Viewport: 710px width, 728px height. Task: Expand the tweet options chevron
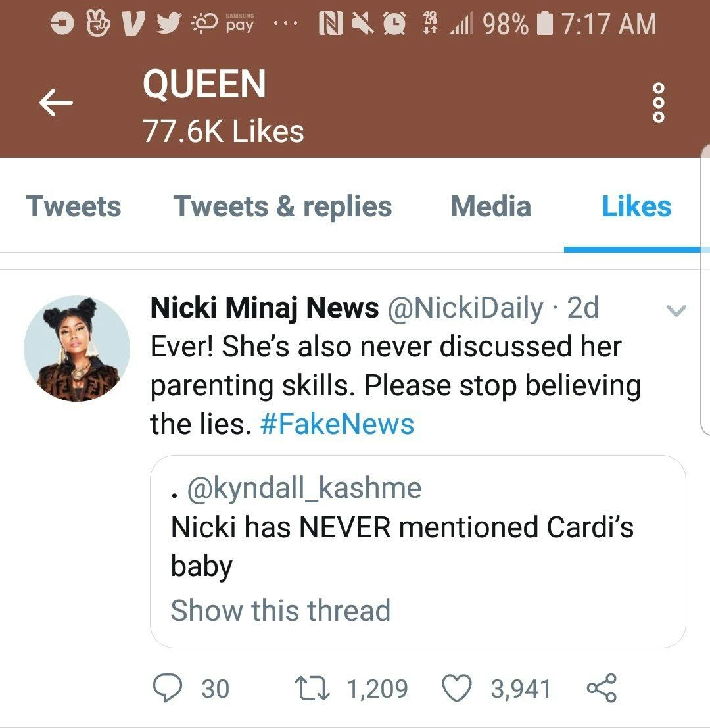coord(676,310)
